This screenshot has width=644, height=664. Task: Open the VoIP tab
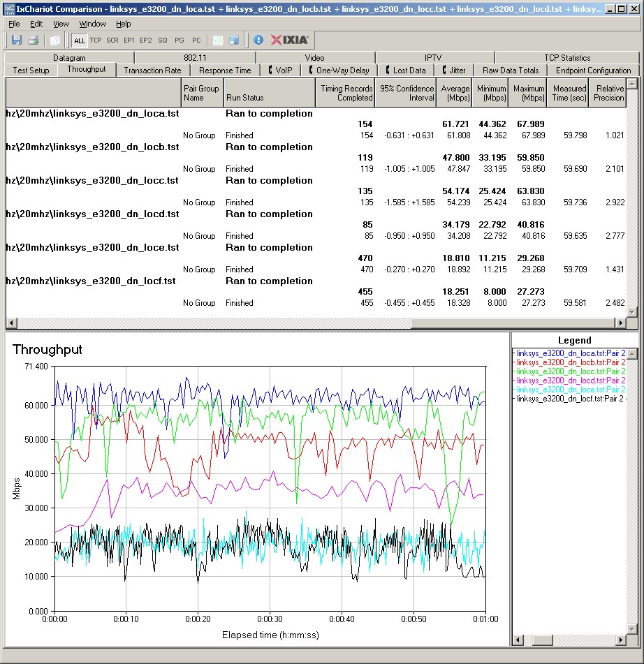(x=281, y=71)
